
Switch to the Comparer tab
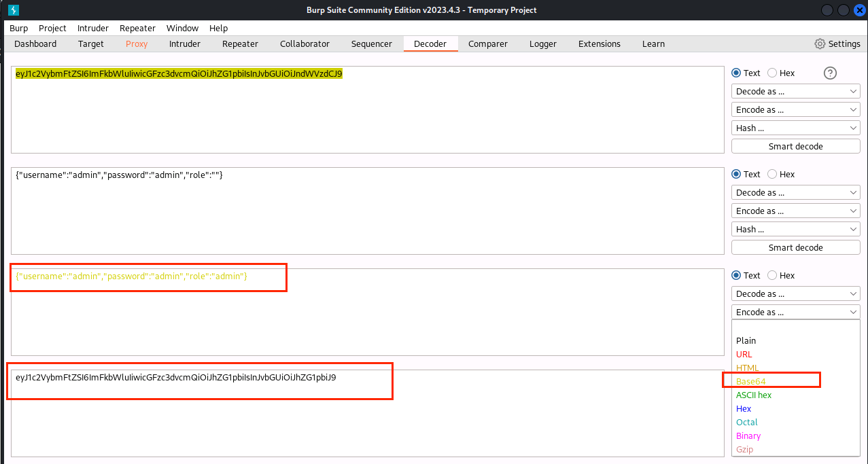[488, 43]
